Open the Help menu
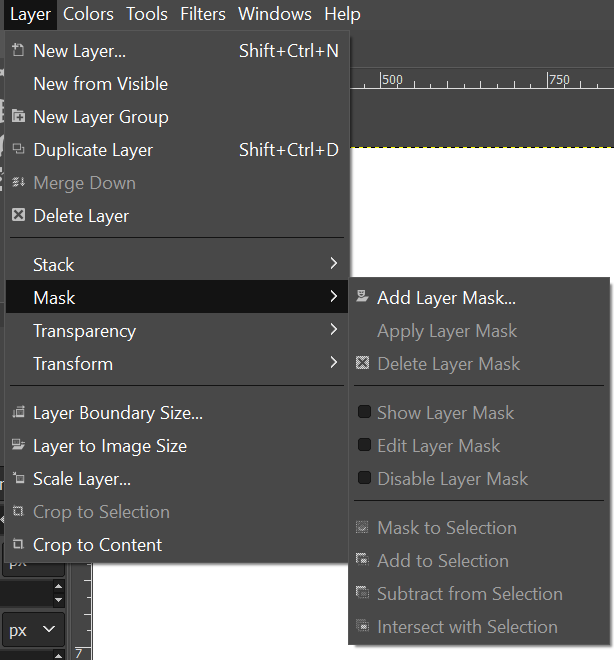614x660 pixels. point(342,14)
